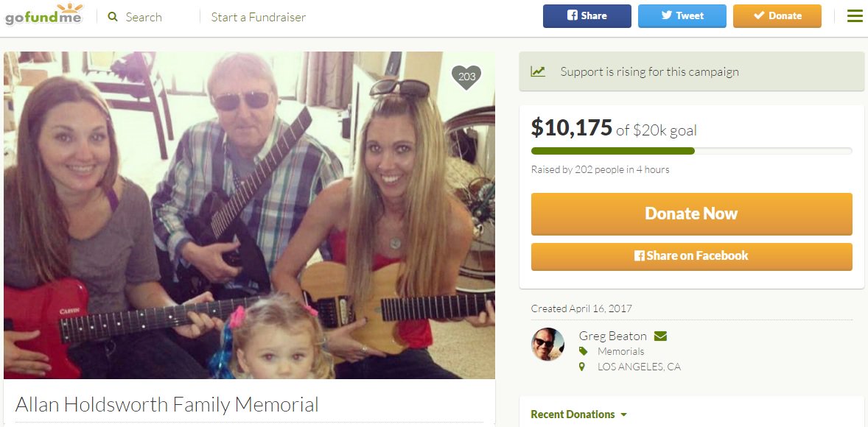Image resolution: width=868 pixels, height=427 pixels.
Task: Click the heart icon showing 203
Action: coord(466,77)
